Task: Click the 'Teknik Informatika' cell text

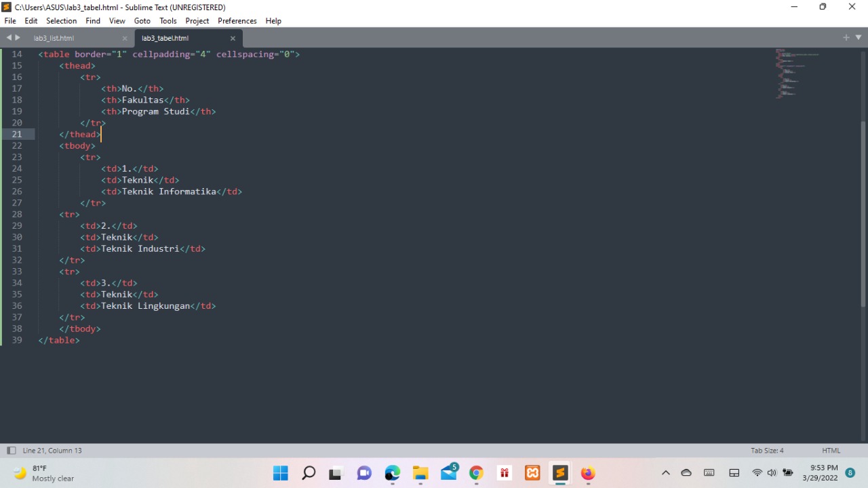Action: tap(169, 191)
